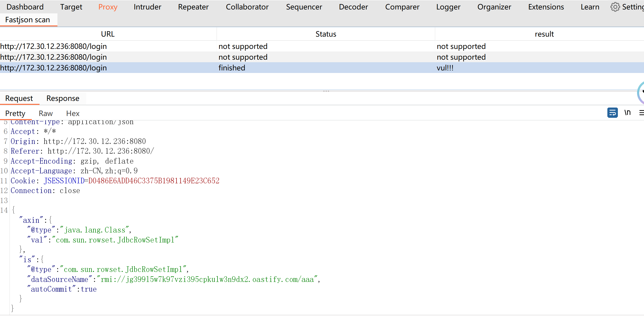Sort by the URL column header
This screenshot has width=644, height=317.
(108, 34)
